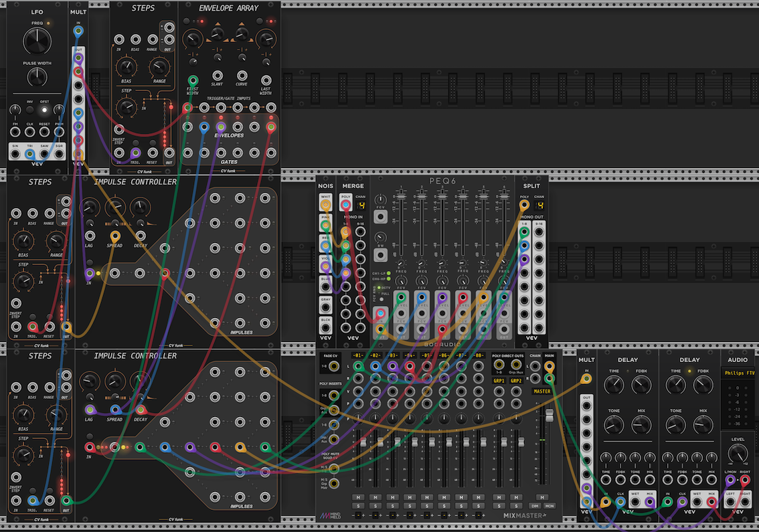Click the MixMaster DIM button
The width and height of the screenshot is (759, 532).
point(535,506)
